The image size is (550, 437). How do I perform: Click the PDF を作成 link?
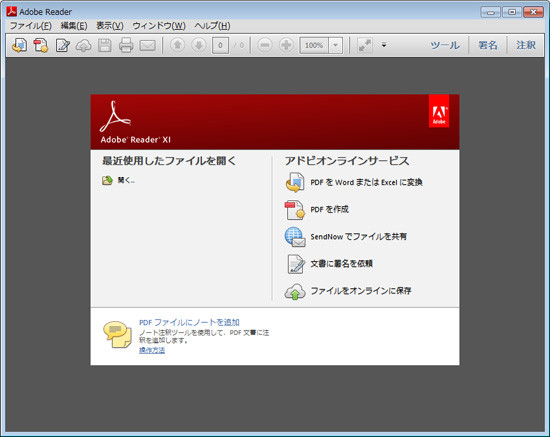pos(329,209)
